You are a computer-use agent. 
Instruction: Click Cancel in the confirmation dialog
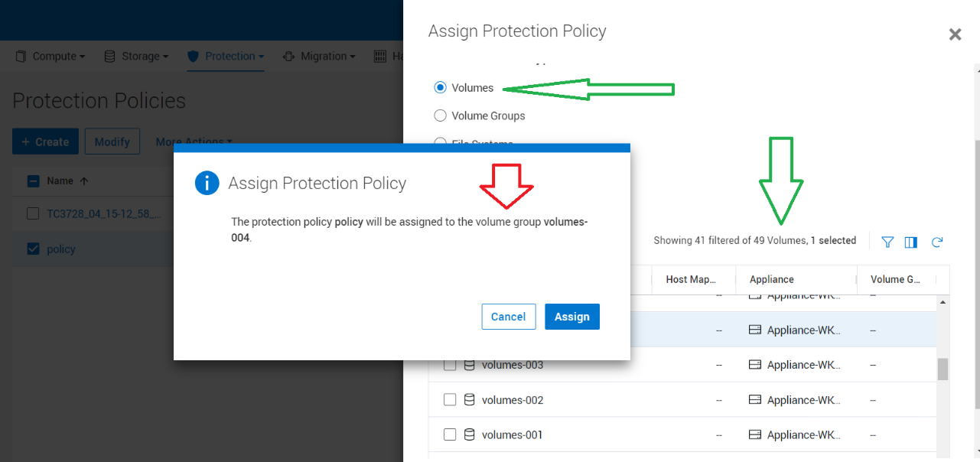coord(508,317)
